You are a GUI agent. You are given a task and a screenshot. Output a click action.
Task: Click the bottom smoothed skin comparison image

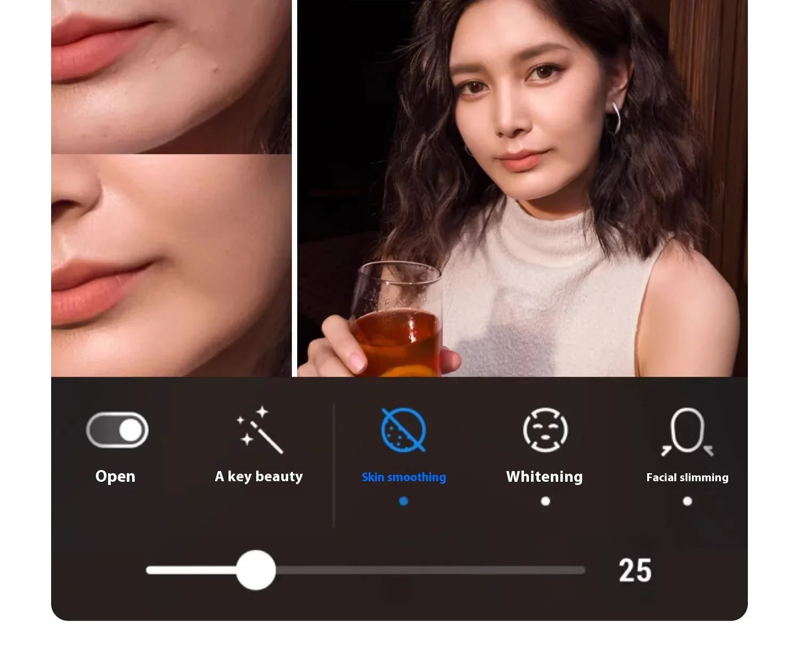tap(171, 265)
